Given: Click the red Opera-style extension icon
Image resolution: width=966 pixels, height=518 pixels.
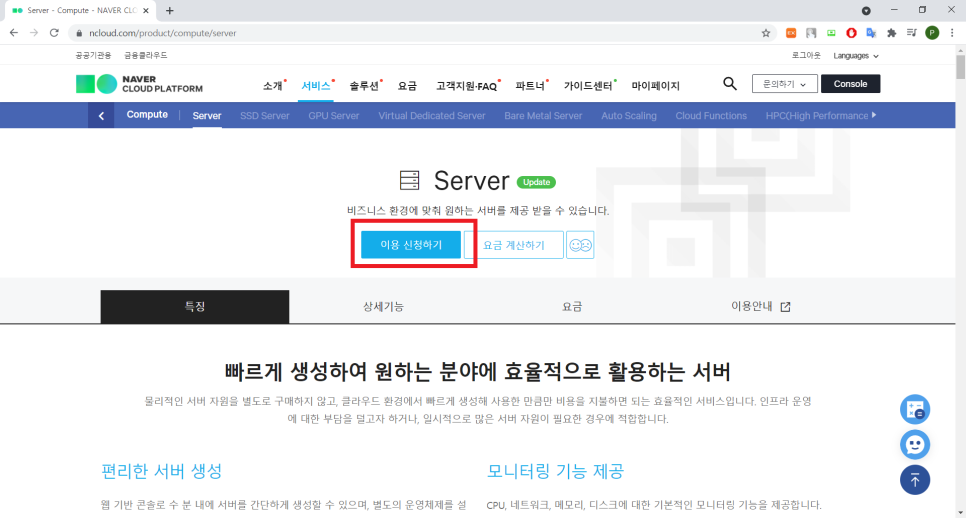Looking at the screenshot, I should (x=851, y=33).
